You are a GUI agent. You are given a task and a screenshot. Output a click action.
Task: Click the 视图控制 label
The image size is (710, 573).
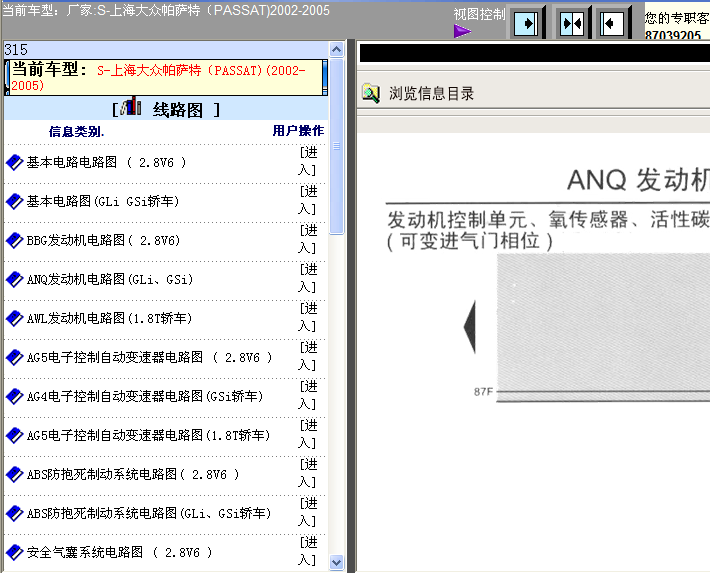click(479, 14)
